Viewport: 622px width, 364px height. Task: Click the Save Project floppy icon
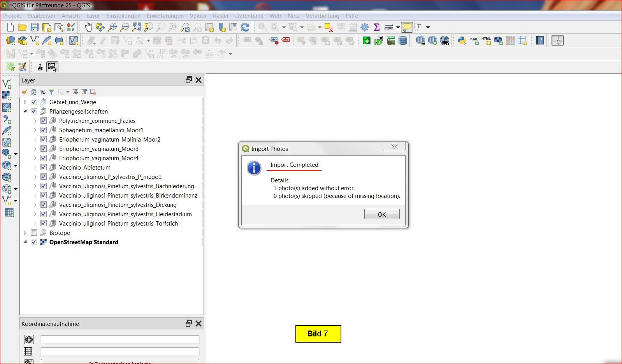pyautogui.click(x=35, y=27)
